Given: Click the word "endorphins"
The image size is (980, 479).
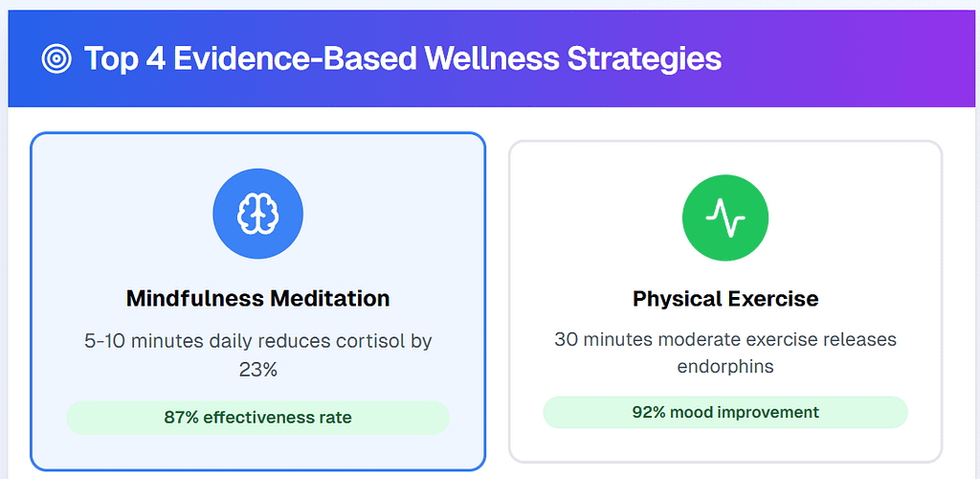Looking at the screenshot, I should click(725, 367).
